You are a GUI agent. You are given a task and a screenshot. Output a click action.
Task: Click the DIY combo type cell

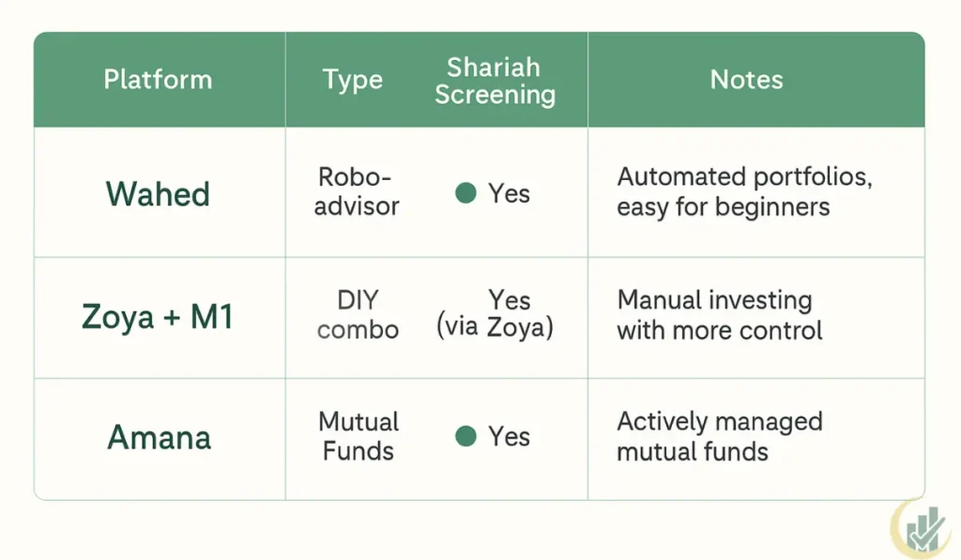pos(358,315)
